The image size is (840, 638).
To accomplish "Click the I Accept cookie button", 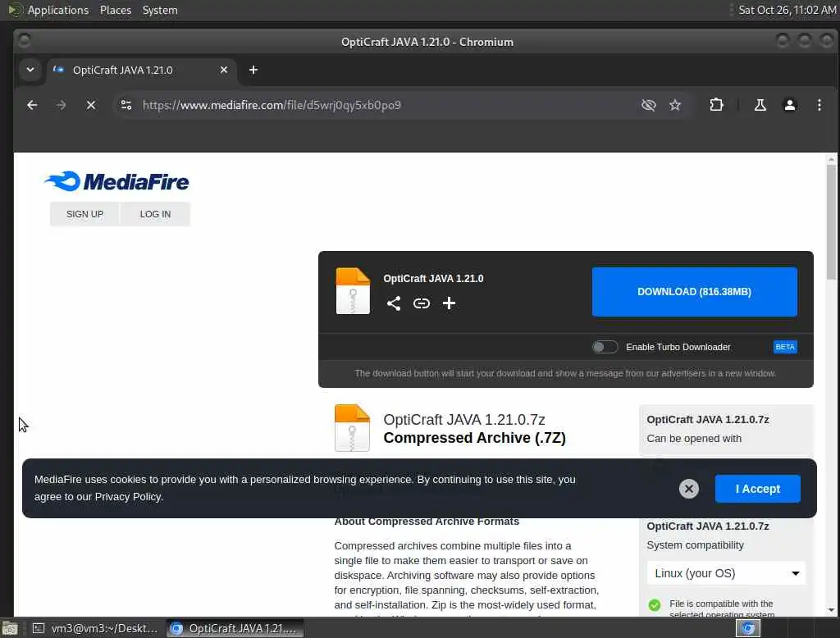I will [757, 489].
